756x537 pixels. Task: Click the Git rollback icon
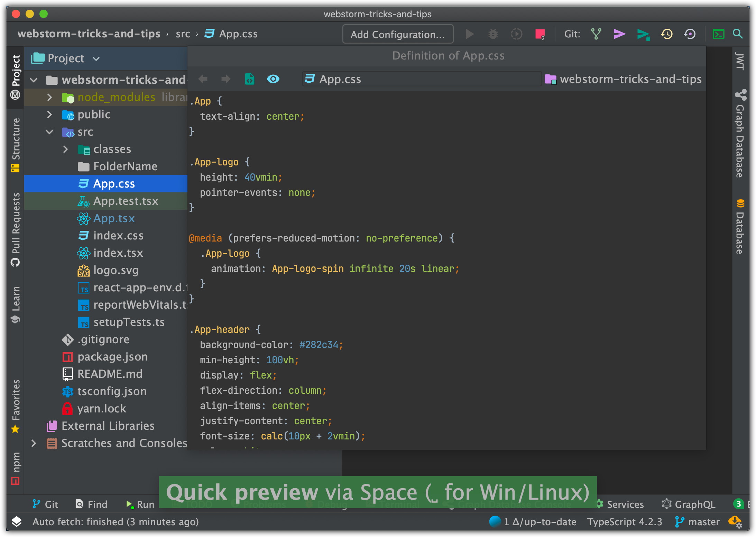690,34
